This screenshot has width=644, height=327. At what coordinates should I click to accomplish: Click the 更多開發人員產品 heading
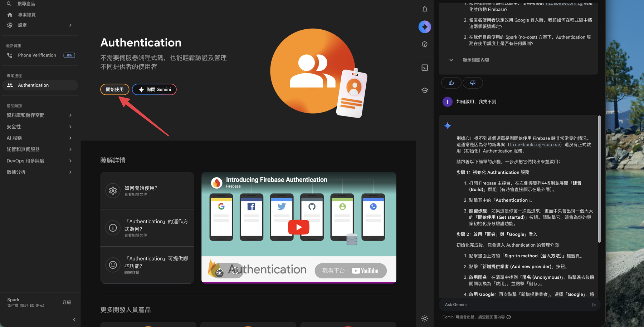pos(126,310)
